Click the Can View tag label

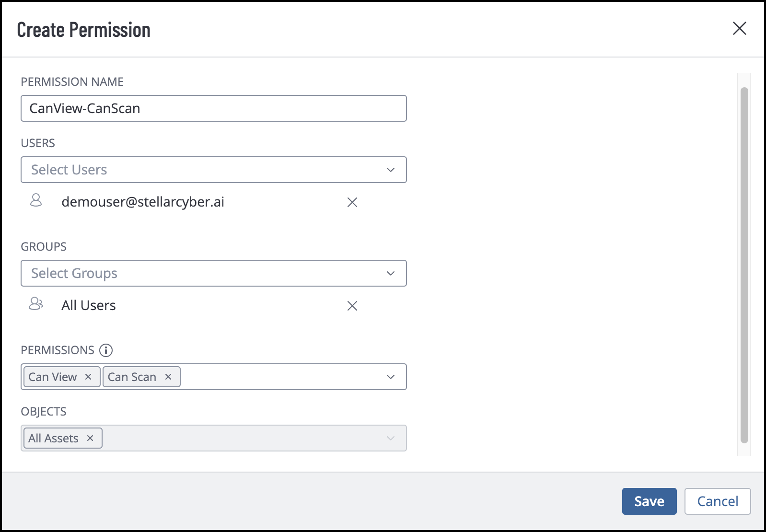coord(53,377)
